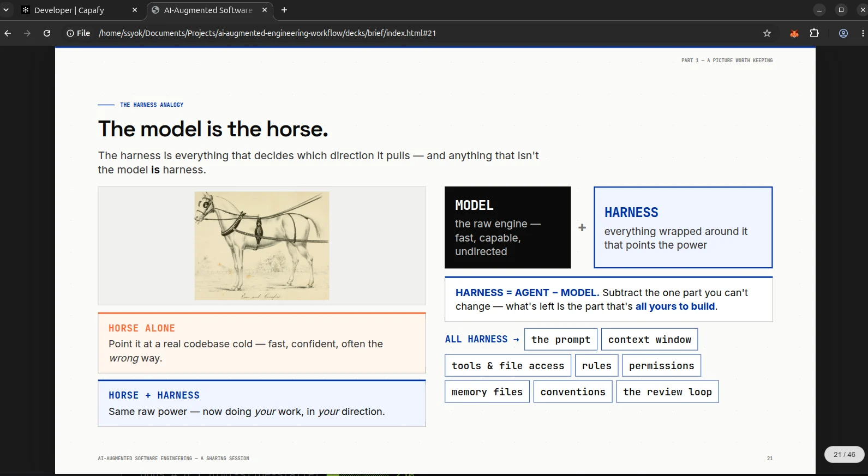Close the AI-Augmented Software tab
The height and width of the screenshot is (476, 868).
point(265,10)
